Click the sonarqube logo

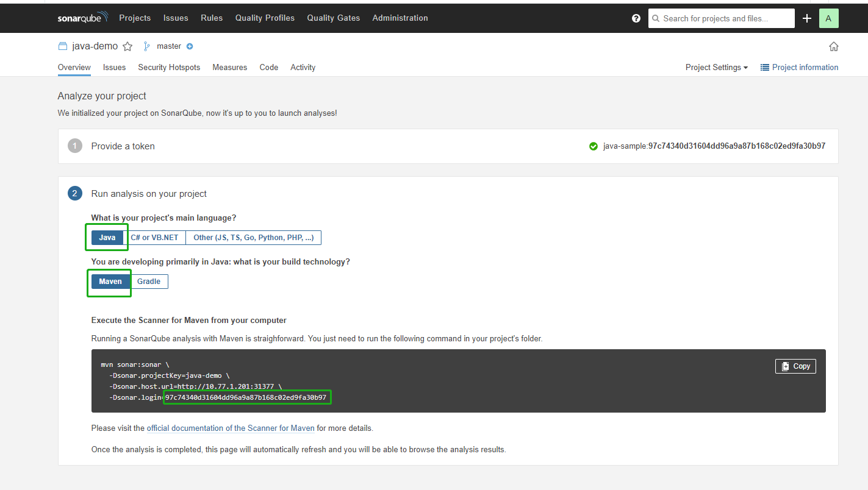pyautogui.click(x=83, y=18)
